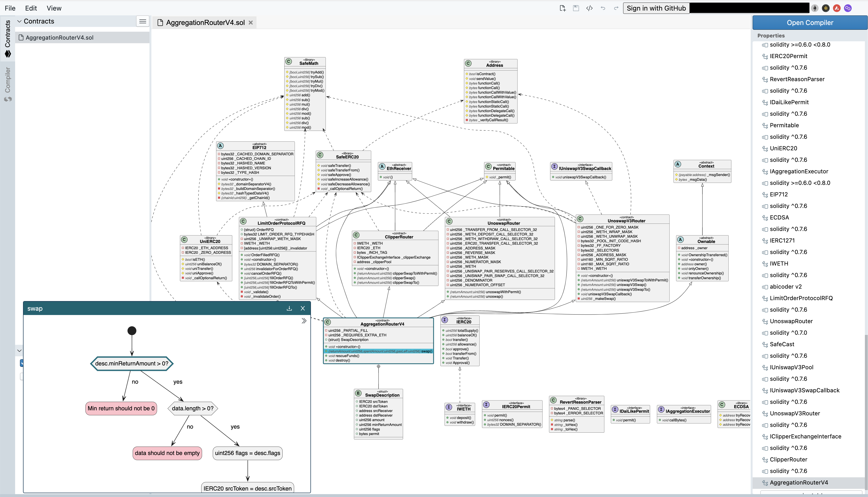Open the code view icon
868x497 pixels.
pos(589,8)
